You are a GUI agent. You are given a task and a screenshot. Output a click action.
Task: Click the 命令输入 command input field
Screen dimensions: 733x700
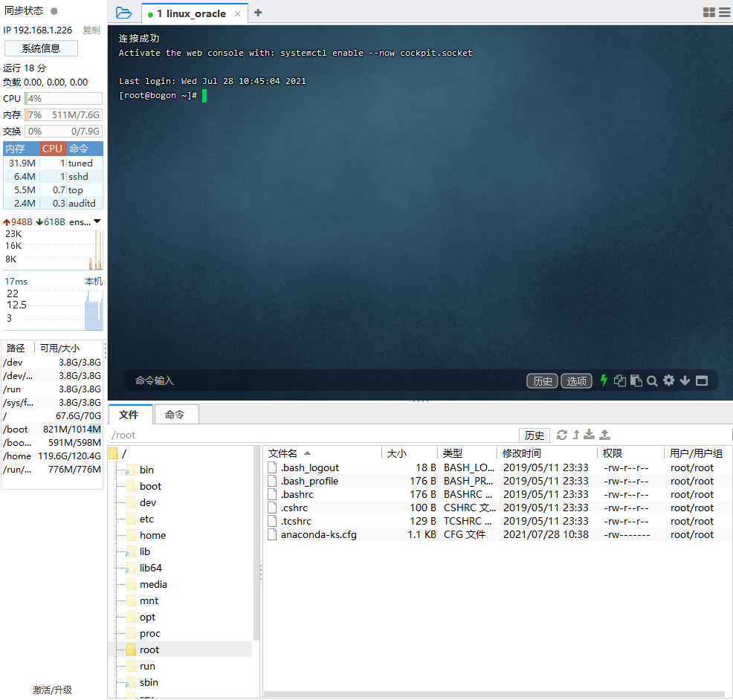point(223,380)
